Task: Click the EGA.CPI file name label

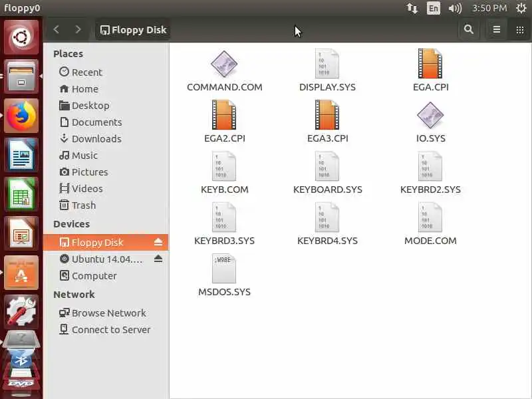Action: [430, 87]
